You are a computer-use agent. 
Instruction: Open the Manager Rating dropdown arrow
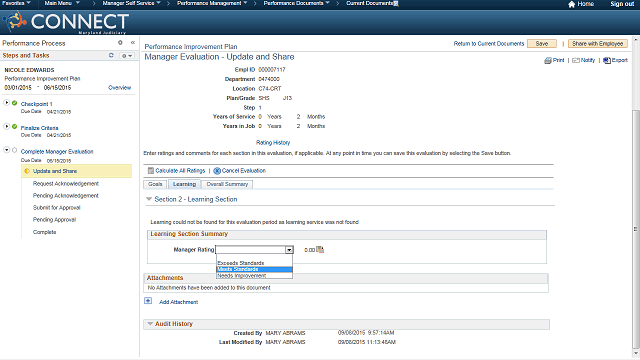coord(289,250)
